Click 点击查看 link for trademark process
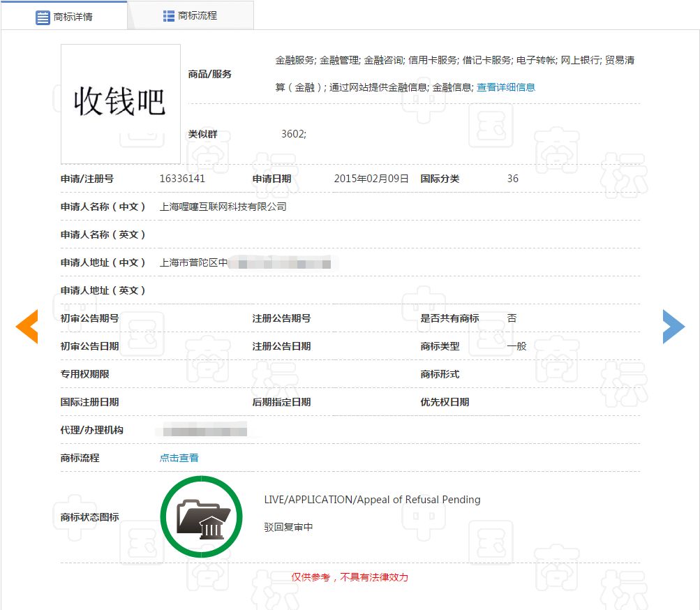This screenshot has width=700, height=610. point(179,458)
